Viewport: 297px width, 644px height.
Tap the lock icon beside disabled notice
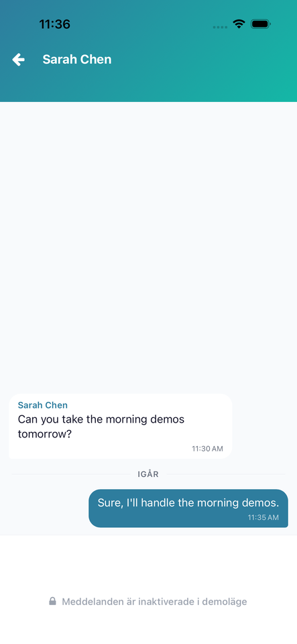[52, 601]
